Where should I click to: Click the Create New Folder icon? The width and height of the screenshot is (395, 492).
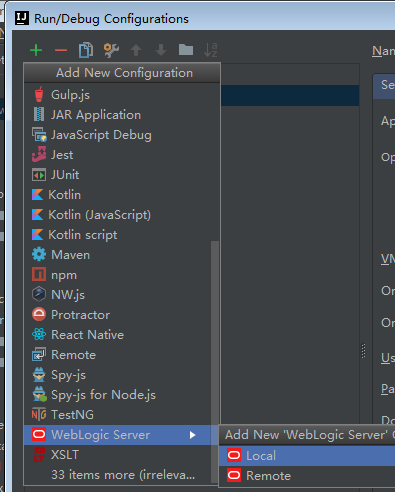(186, 50)
